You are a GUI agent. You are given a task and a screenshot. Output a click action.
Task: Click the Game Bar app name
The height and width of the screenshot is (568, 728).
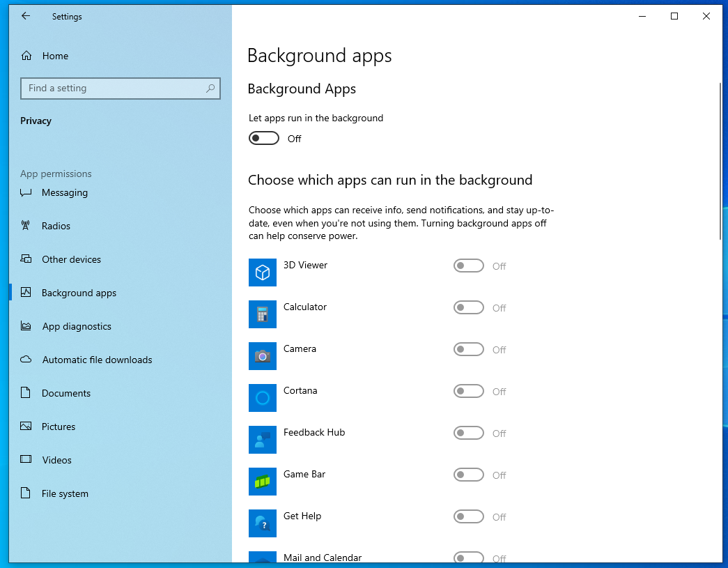pyautogui.click(x=304, y=474)
